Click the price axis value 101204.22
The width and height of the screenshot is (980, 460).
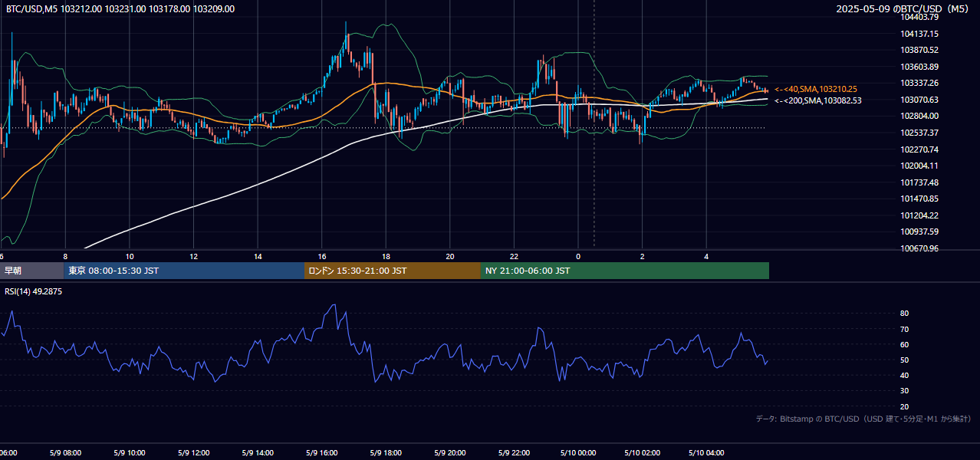[921, 215]
